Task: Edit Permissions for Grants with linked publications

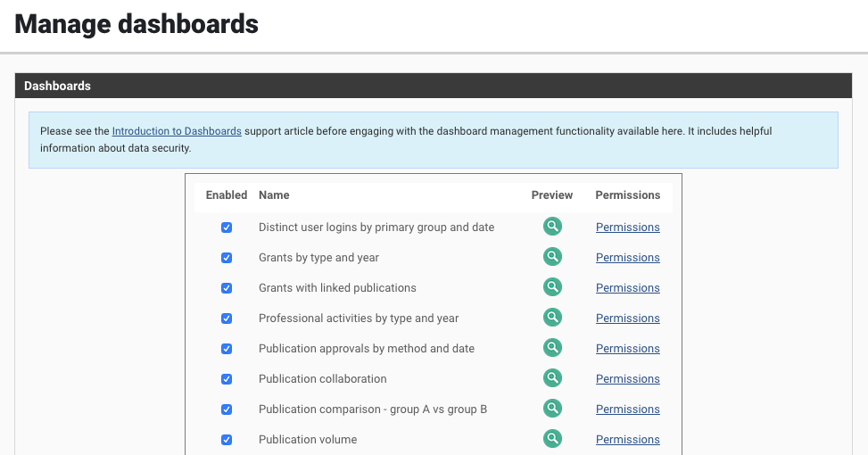Action: coord(627,288)
